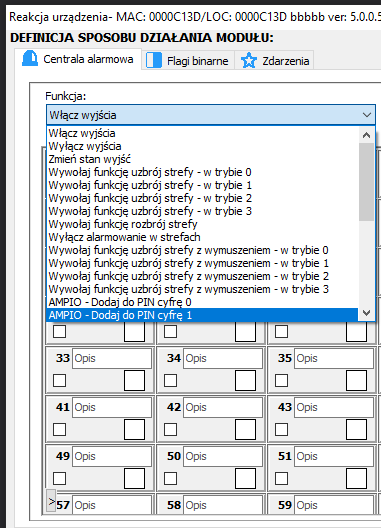Tick the checkbox for output 33
Image resolution: width=381 pixels, height=528 pixels.
click(60, 381)
